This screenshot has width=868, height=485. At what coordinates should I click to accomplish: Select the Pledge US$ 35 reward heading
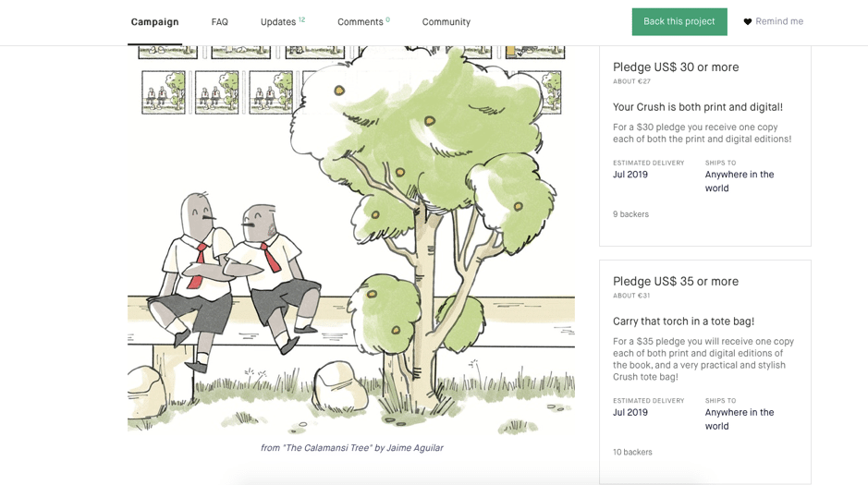676,281
